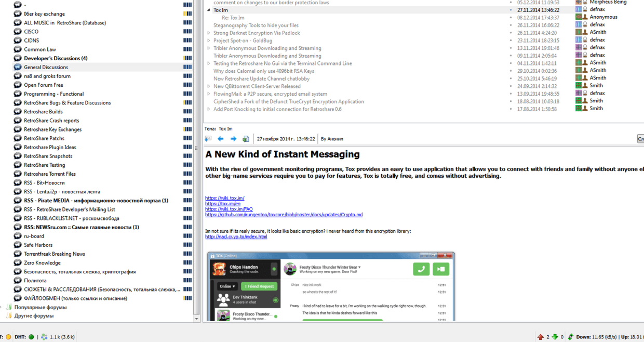The height and width of the screenshot is (342, 644).
Task: Open the Developer's Discussions forum
Action: tap(56, 58)
